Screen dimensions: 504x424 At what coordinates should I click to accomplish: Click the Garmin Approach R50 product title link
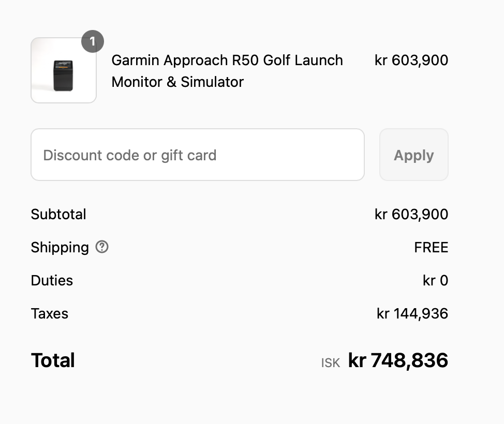click(x=227, y=71)
